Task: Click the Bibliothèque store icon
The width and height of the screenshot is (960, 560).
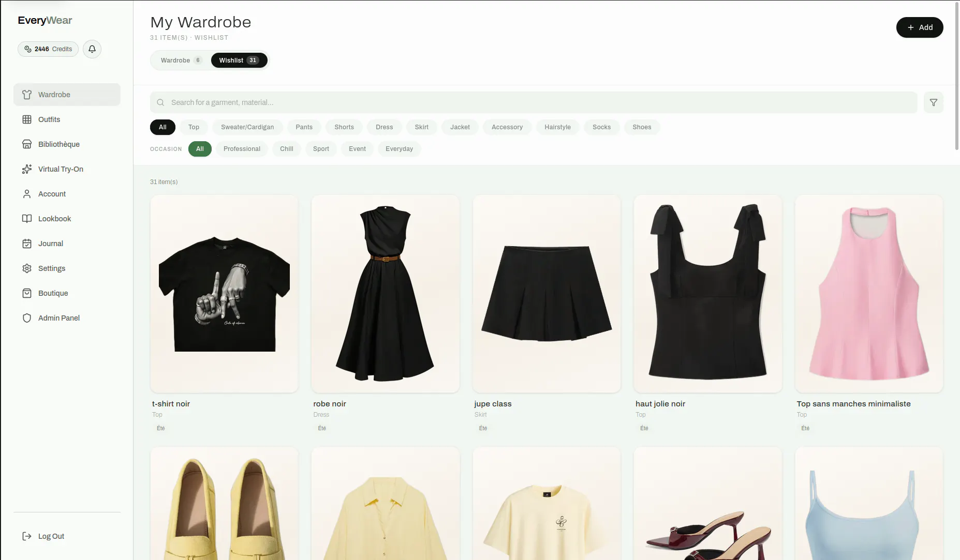Action: (27, 144)
